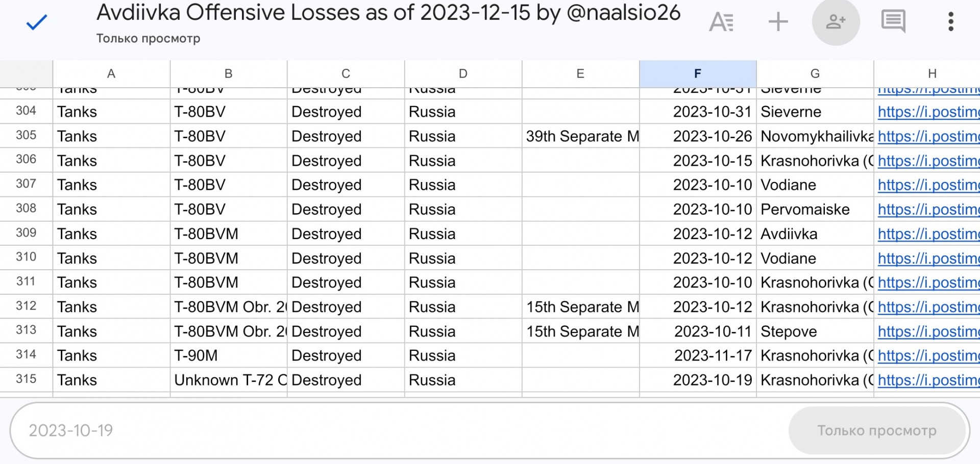Open the comments icon
Image resolution: width=980 pixels, height=464 pixels.
pyautogui.click(x=893, y=22)
